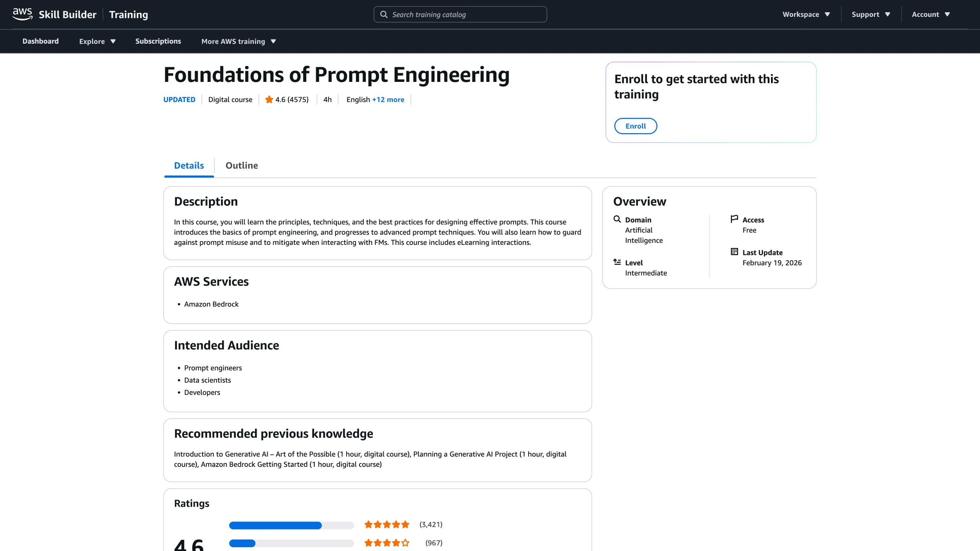Click the search magnifier icon

point(384,15)
